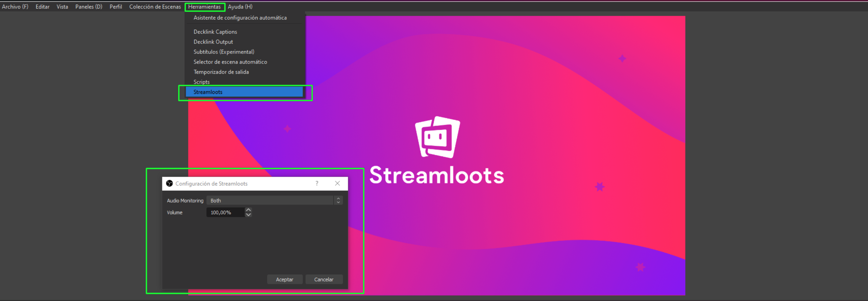Click the Aceptar button

tap(285, 280)
